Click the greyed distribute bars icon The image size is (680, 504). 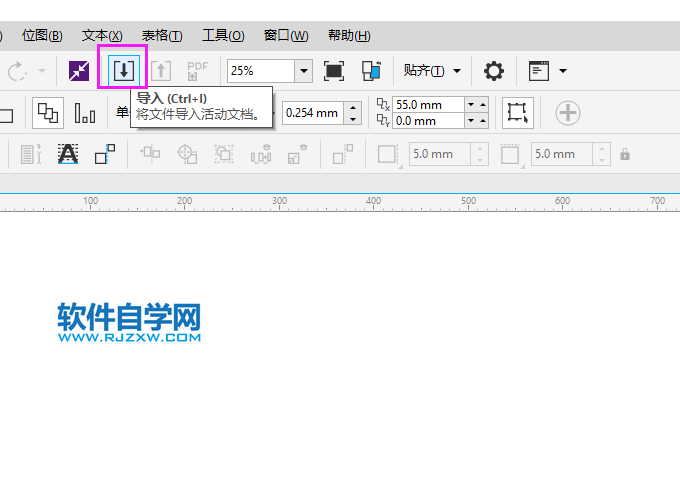pyautogui.click(x=261, y=154)
